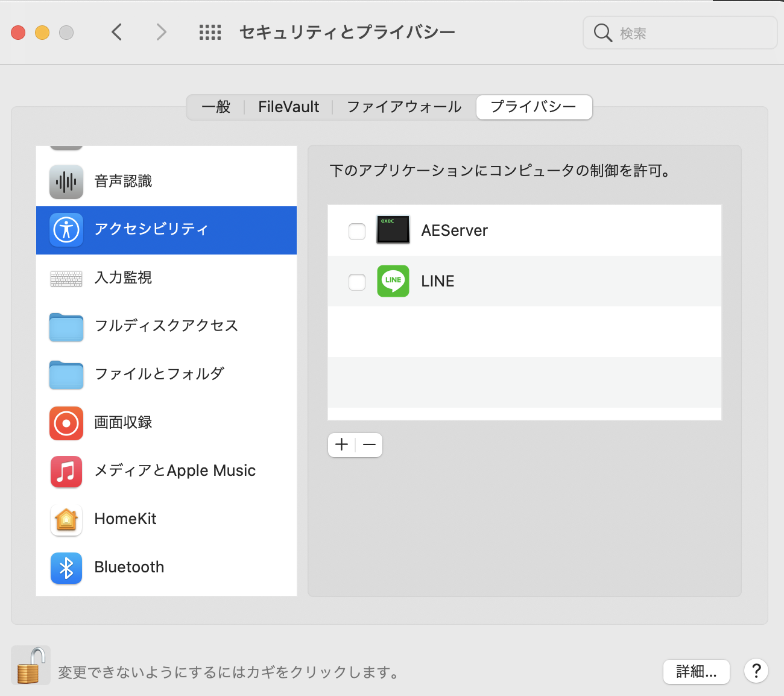Choose 入力監視 label in the sidebar

coord(124,278)
